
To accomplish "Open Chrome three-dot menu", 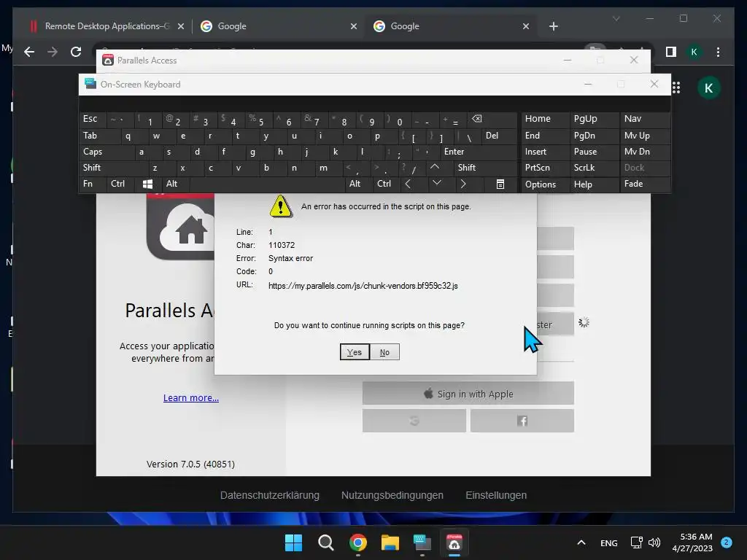I will tap(718, 52).
